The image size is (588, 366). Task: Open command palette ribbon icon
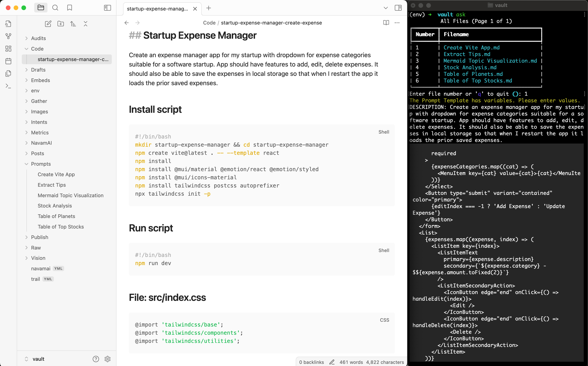click(8, 86)
